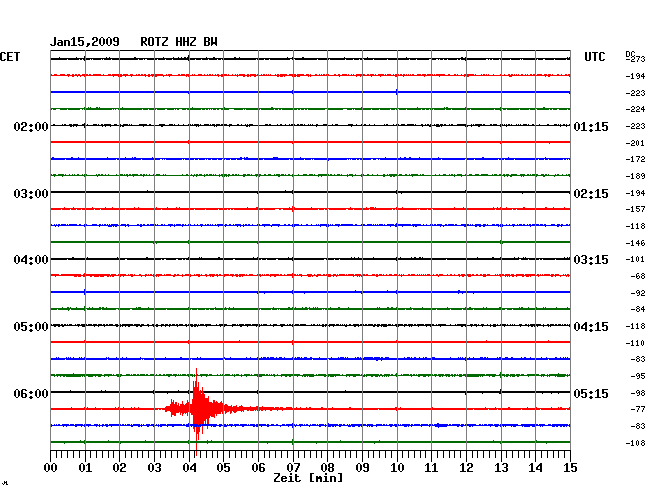This screenshot has height=494, width=650.
Task: Click minute tick label 11
Action: tap(432, 468)
